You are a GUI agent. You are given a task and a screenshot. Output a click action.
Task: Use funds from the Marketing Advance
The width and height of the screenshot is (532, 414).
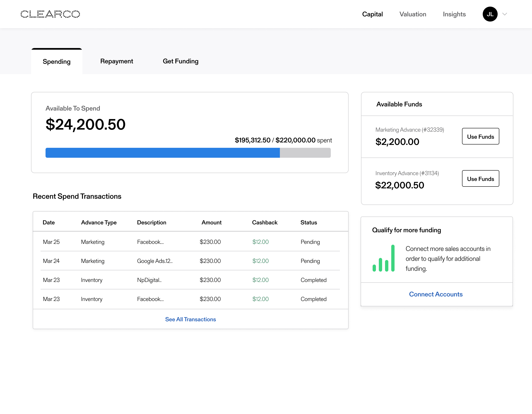[x=480, y=136]
